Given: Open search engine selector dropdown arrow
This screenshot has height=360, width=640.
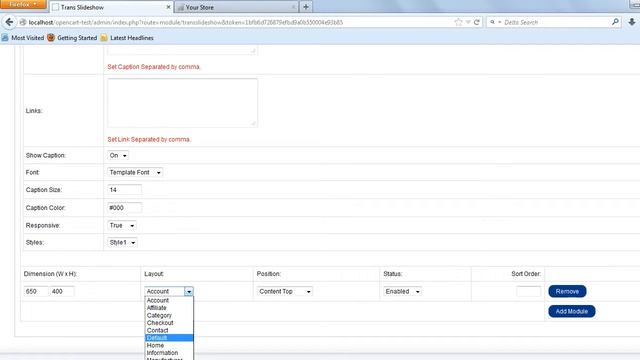Looking at the screenshot, I should [500, 22].
